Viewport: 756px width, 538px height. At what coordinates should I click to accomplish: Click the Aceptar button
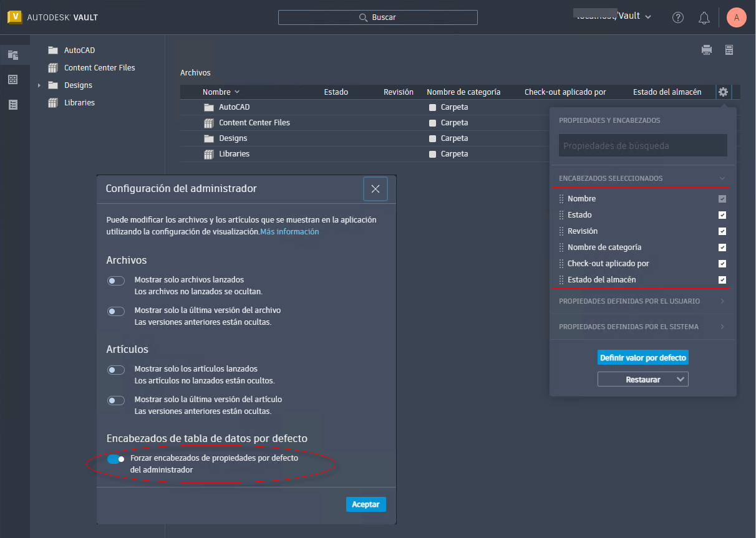[x=366, y=504]
